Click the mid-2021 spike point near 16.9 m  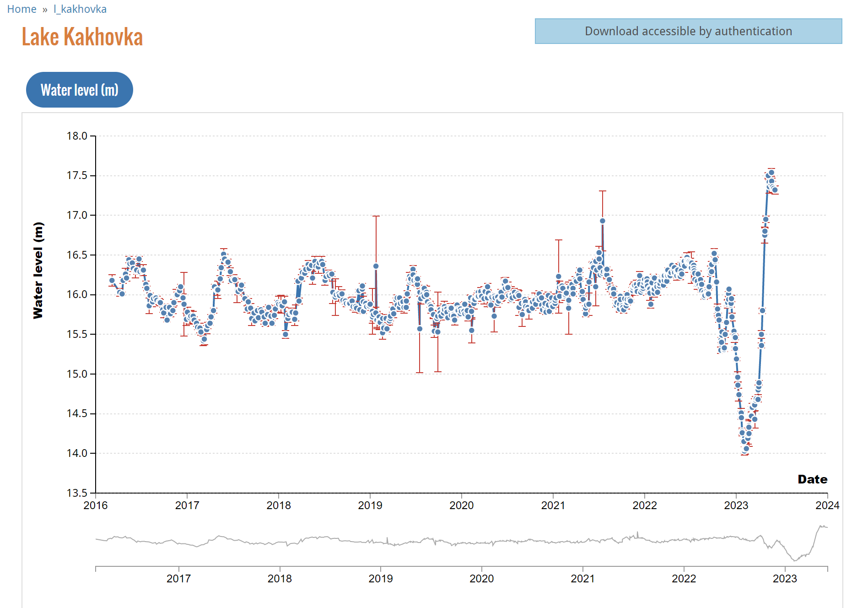[603, 221]
